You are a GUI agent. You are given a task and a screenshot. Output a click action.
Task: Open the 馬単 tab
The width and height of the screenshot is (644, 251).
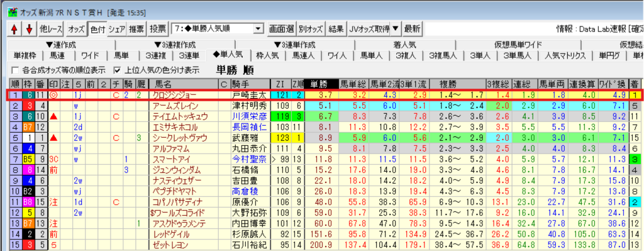tap(121, 55)
